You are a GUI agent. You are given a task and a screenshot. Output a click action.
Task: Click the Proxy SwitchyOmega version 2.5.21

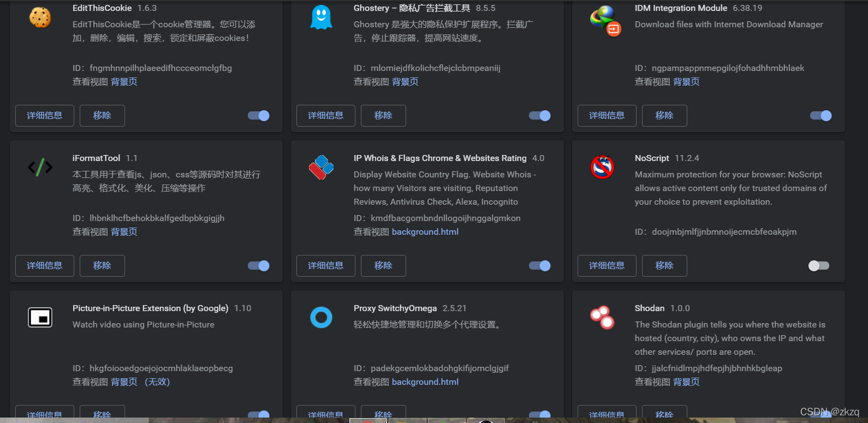coord(455,308)
